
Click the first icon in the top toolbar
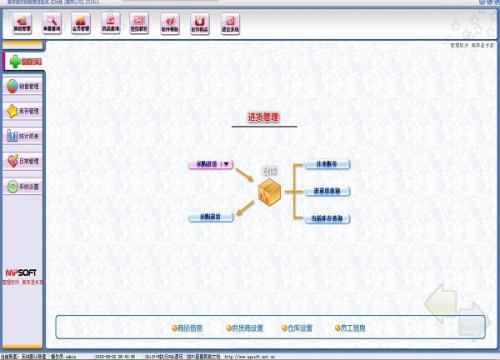(22, 24)
